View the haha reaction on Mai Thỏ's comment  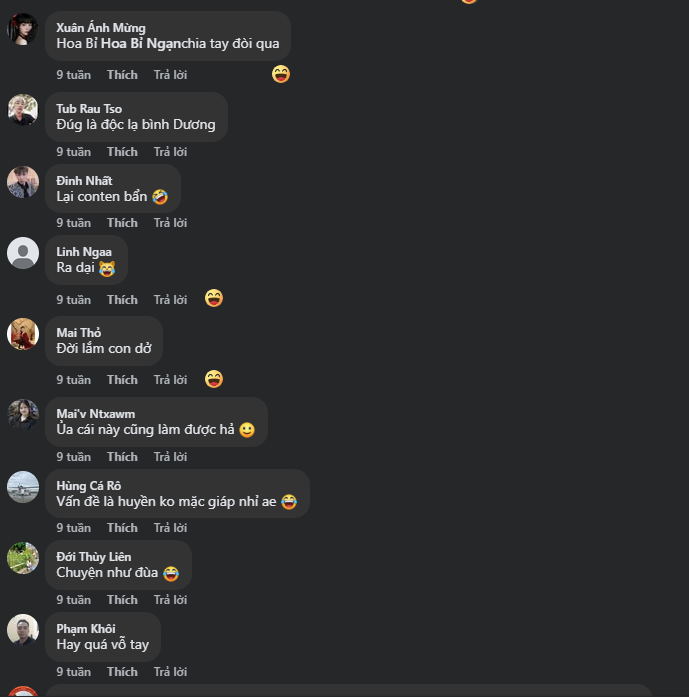coord(213,379)
